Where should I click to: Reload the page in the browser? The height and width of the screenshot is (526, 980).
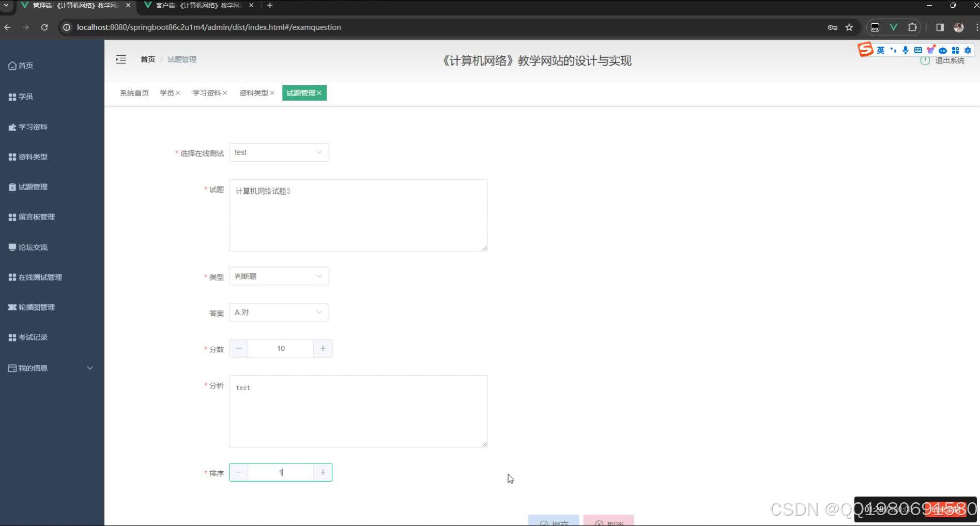pyautogui.click(x=44, y=27)
